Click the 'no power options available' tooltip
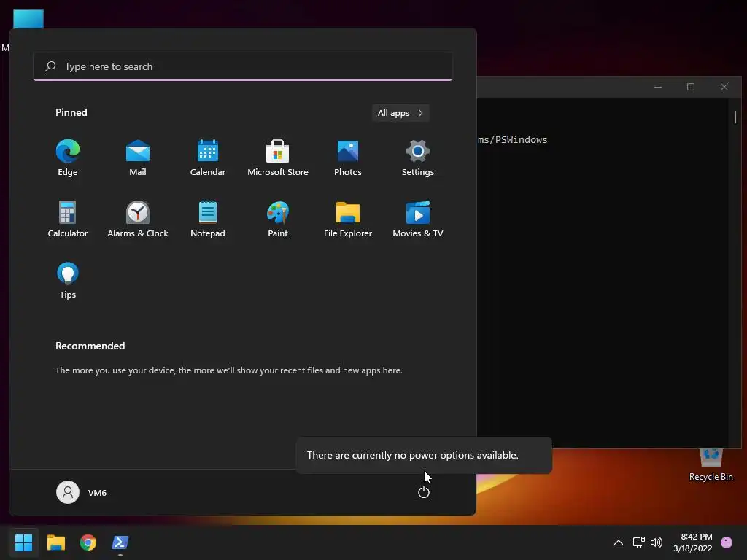Screen dimensions: 747x560 click(424, 455)
